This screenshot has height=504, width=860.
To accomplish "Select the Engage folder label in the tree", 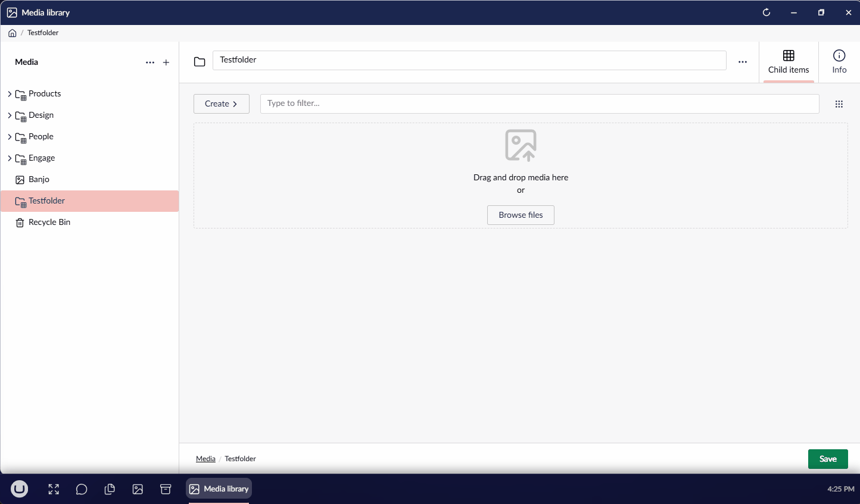I will 42,158.
